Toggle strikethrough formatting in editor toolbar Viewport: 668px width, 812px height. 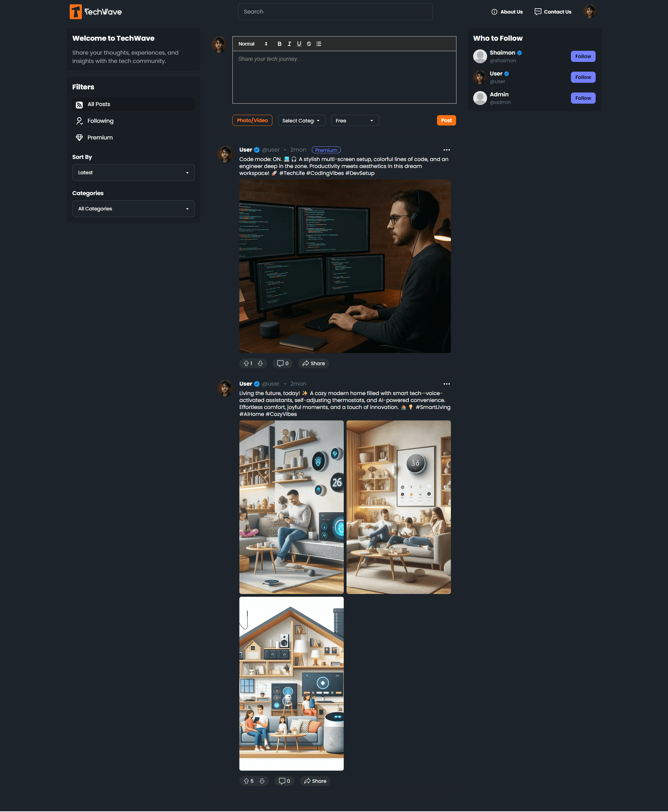click(309, 44)
